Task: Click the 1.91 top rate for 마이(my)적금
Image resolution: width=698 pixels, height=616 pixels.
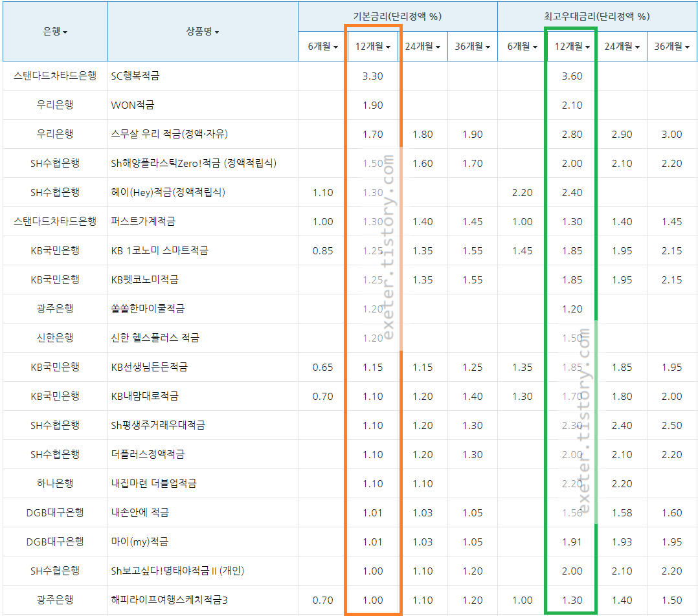Action: click(572, 542)
